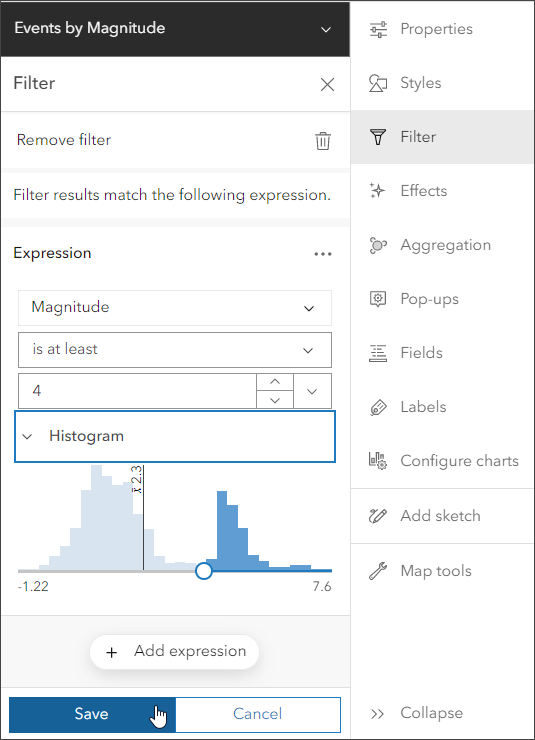Expand the Events by Magnitude layer dropdown
Viewport: 535px width, 740px height.
(326, 29)
